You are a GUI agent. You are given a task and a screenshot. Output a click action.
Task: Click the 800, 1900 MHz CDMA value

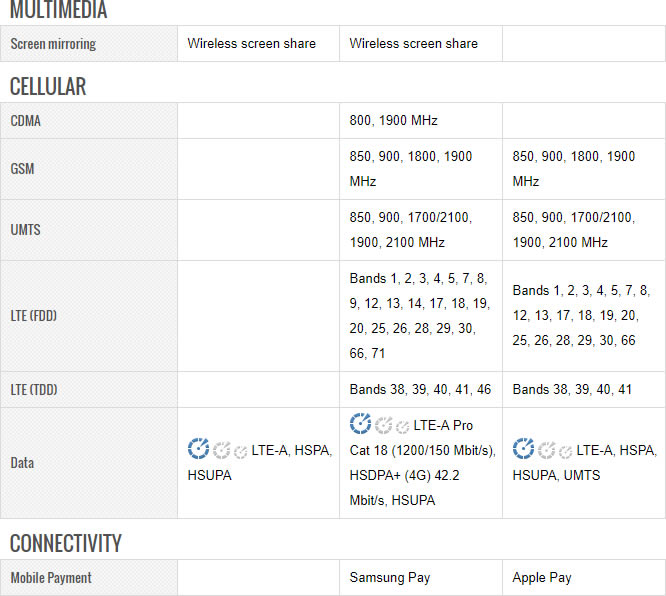point(394,121)
